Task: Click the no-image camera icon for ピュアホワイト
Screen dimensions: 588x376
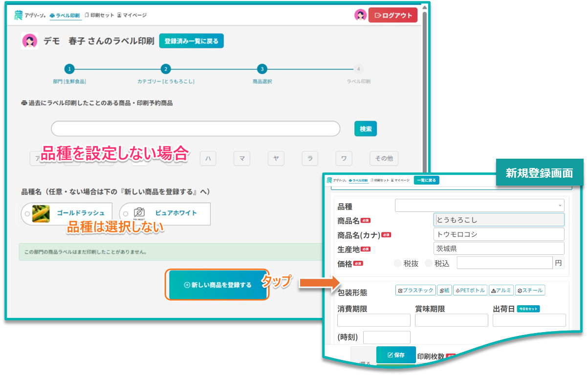Action: click(139, 213)
